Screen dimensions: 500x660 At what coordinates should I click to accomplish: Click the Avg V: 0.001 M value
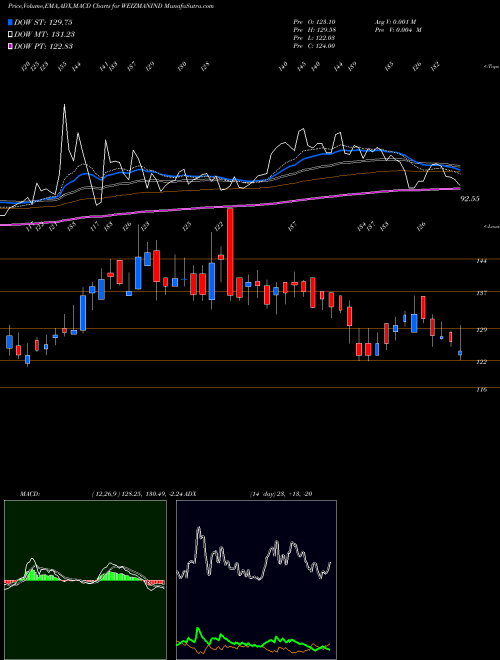395,22
